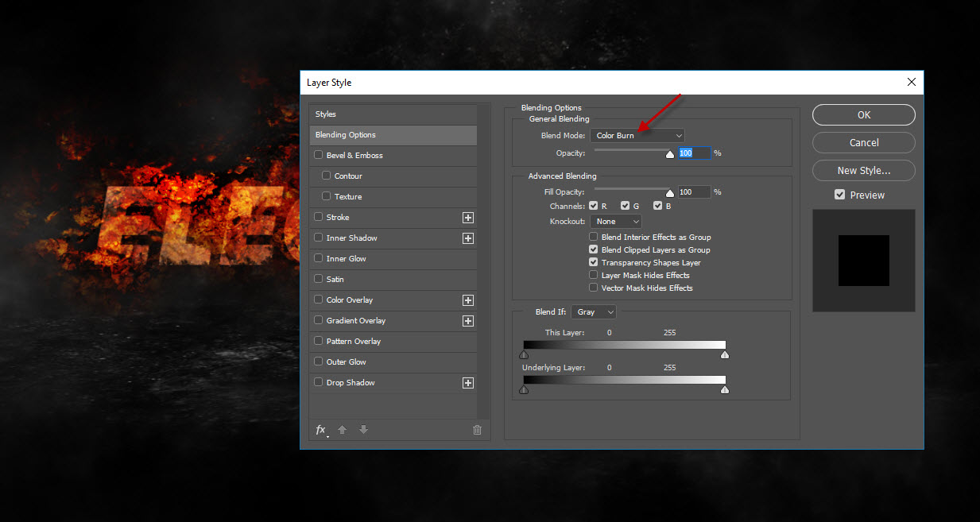This screenshot has height=522, width=980.
Task: Click the plus icon beside Color Overlay
Action: pyautogui.click(x=468, y=300)
